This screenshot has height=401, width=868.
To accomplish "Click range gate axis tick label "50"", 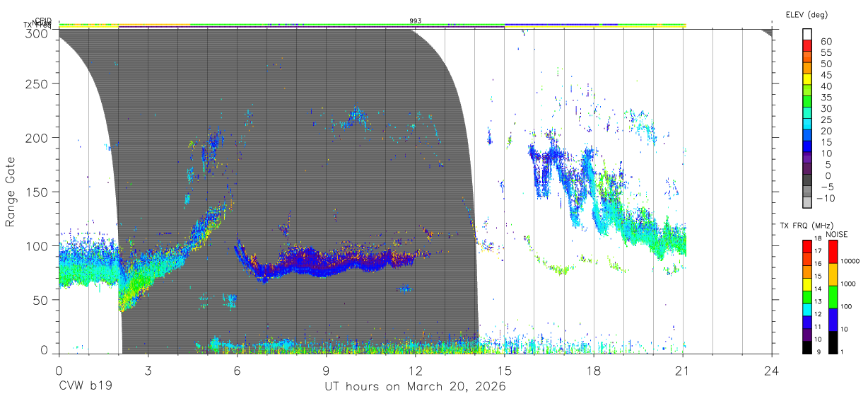I will click(x=41, y=300).
